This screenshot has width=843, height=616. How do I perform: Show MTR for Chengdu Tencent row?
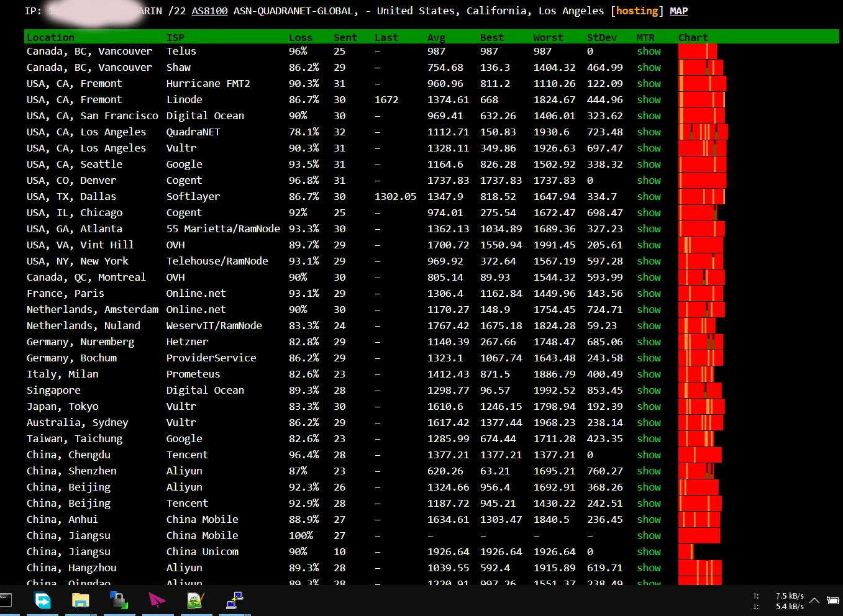649,455
